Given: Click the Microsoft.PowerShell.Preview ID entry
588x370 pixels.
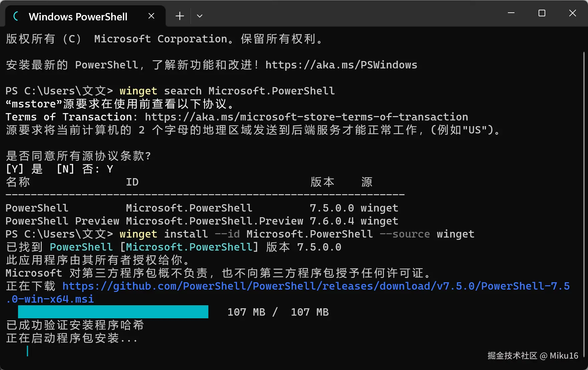Looking at the screenshot, I should [215, 221].
